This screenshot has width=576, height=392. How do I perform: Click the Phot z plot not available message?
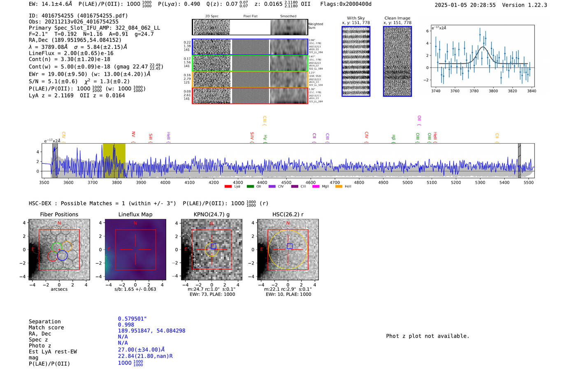(427, 336)
